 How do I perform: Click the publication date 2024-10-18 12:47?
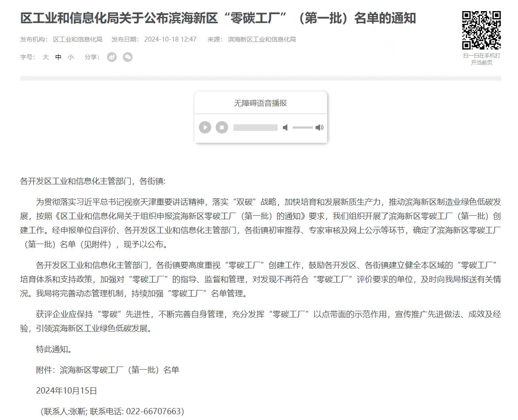click(x=170, y=39)
